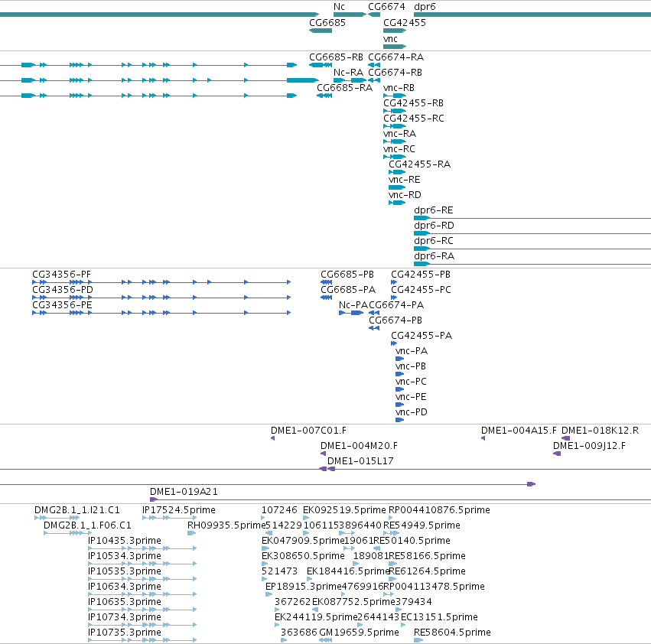Select the DMG2B.1_1.F06.C1 EST label
The image size is (651, 644).
87,525
